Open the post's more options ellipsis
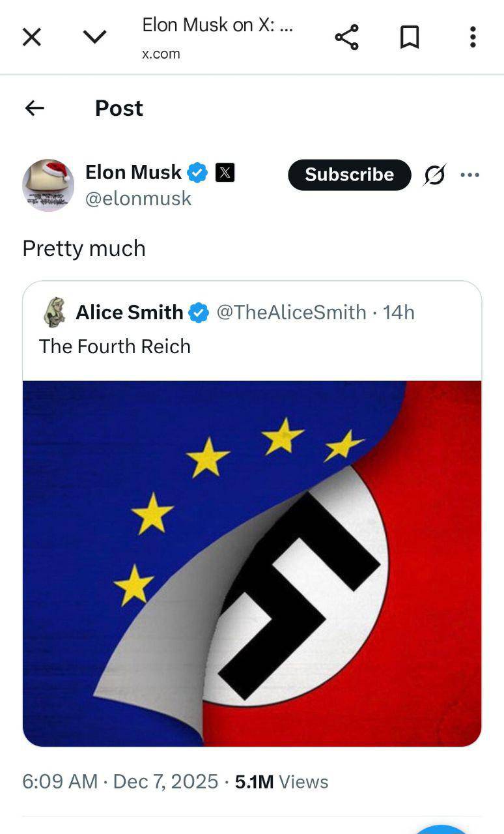Screen dimensions: 504x834 (x=469, y=175)
